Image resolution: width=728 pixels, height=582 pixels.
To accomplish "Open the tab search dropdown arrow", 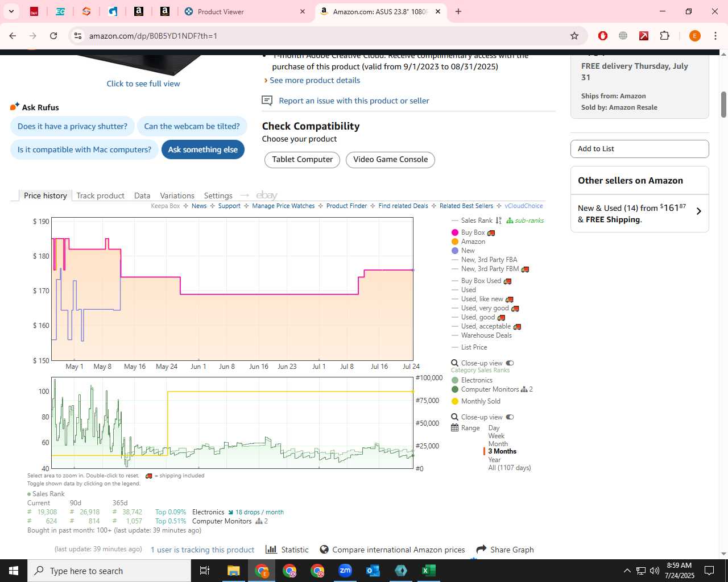I will pyautogui.click(x=11, y=11).
